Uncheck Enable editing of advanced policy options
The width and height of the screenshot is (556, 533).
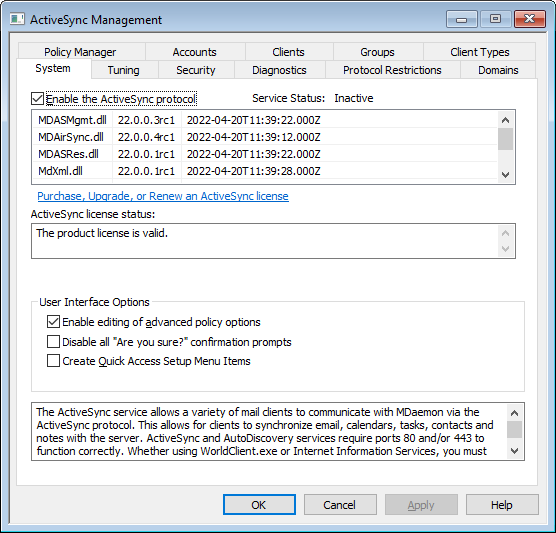pos(53,322)
